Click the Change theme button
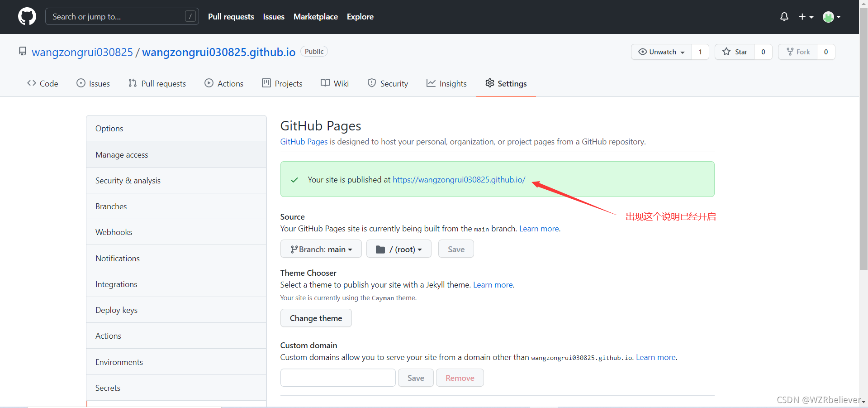Screen dimensions: 868x408 pyautogui.click(x=316, y=318)
